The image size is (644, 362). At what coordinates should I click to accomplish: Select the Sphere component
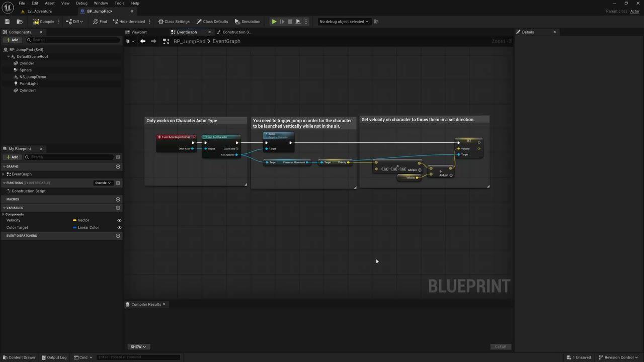coord(25,70)
